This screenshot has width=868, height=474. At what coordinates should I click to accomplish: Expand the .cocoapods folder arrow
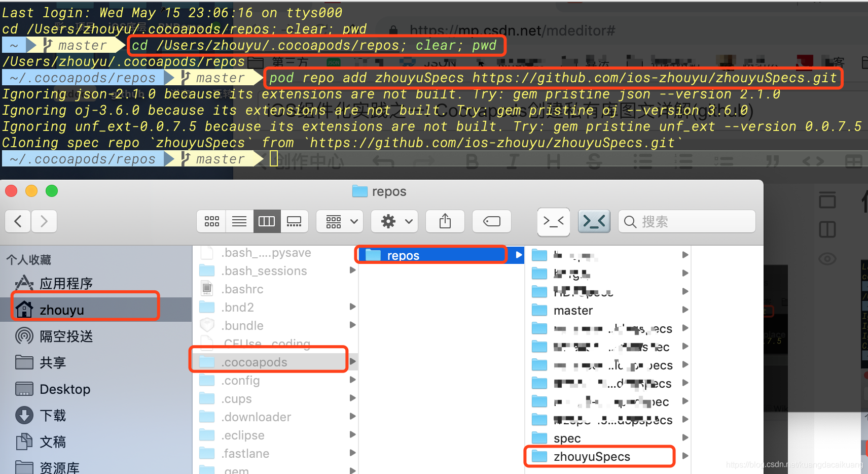pyautogui.click(x=352, y=362)
